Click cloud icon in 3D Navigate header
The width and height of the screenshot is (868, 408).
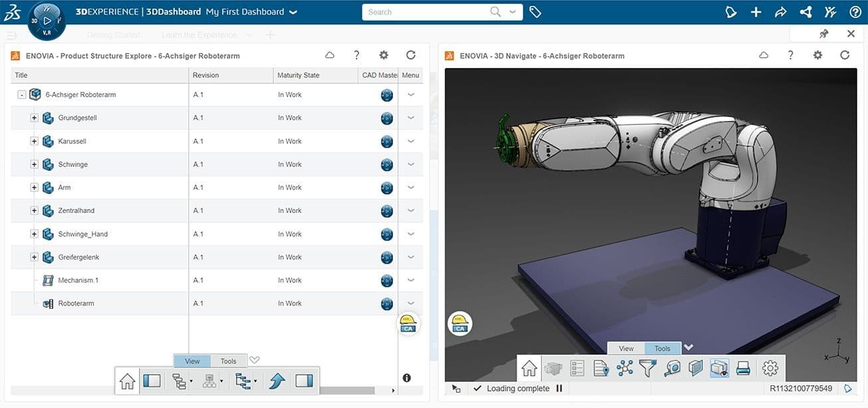764,55
